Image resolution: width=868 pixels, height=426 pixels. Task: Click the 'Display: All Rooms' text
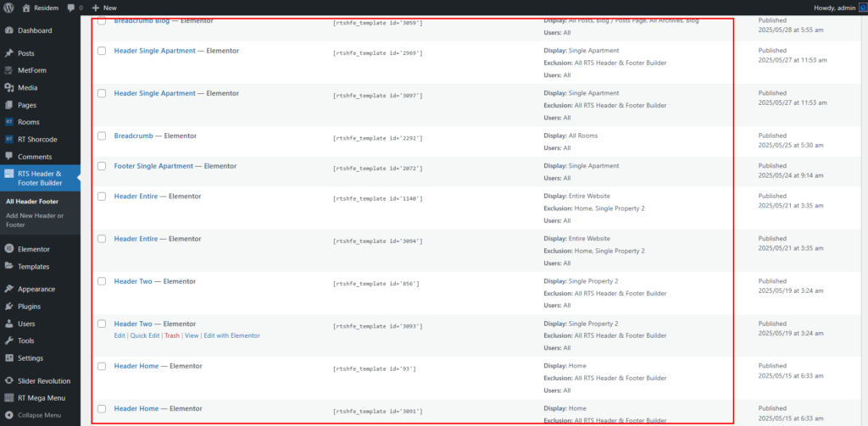click(570, 136)
